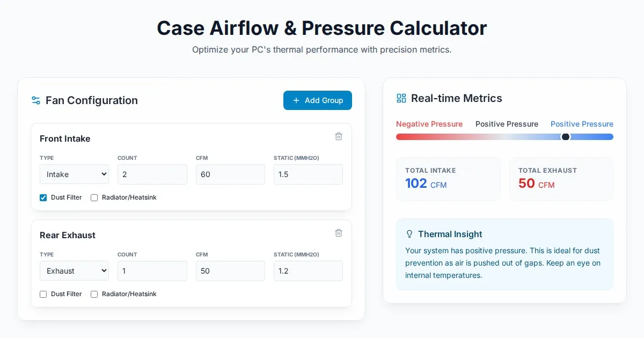Select the Front Intake static pressure field
644x338 pixels.
coord(308,174)
